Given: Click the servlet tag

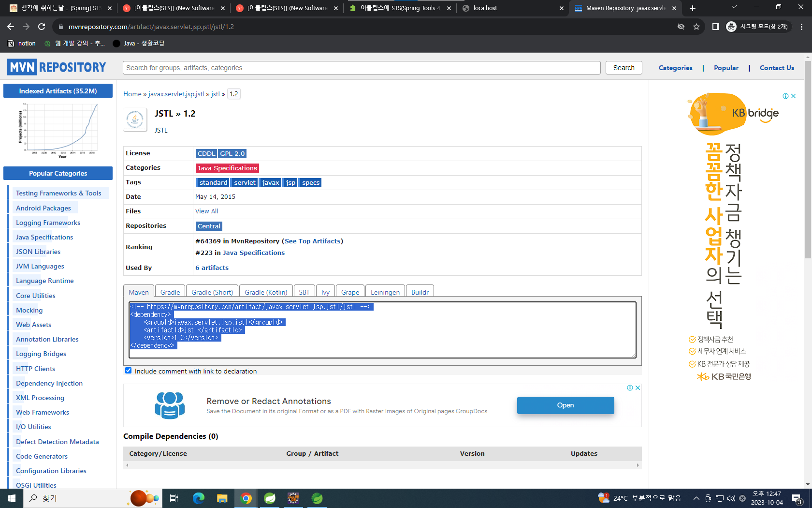Looking at the screenshot, I should tap(245, 182).
